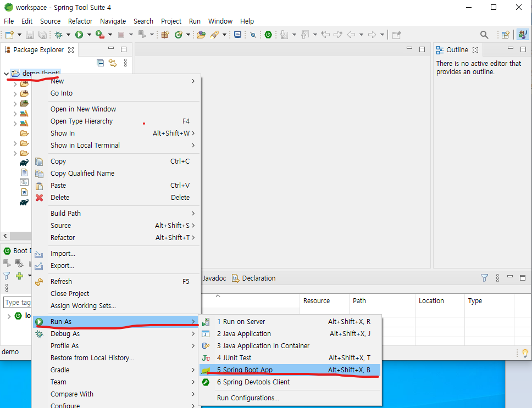Close the Package Explorer tab
Viewport: 532px width, 408px height.
[x=71, y=50]
